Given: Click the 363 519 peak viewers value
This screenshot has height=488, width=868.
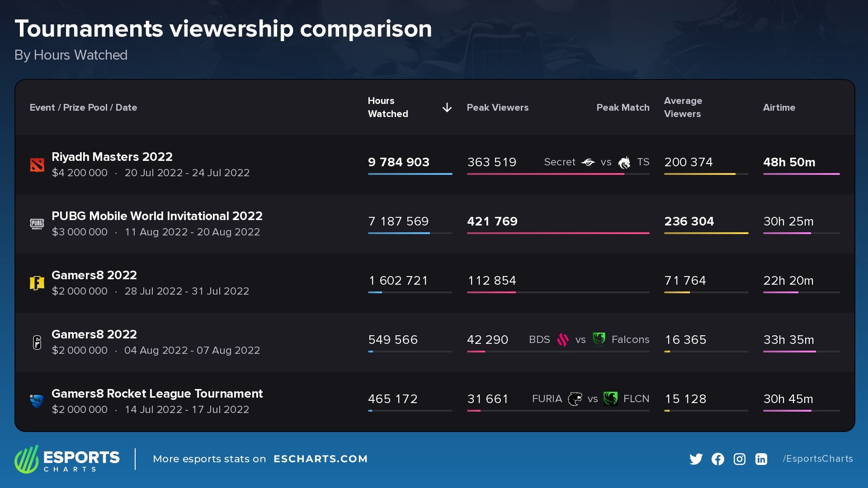Looking at the screenshot, I should [x=492, y=162].
